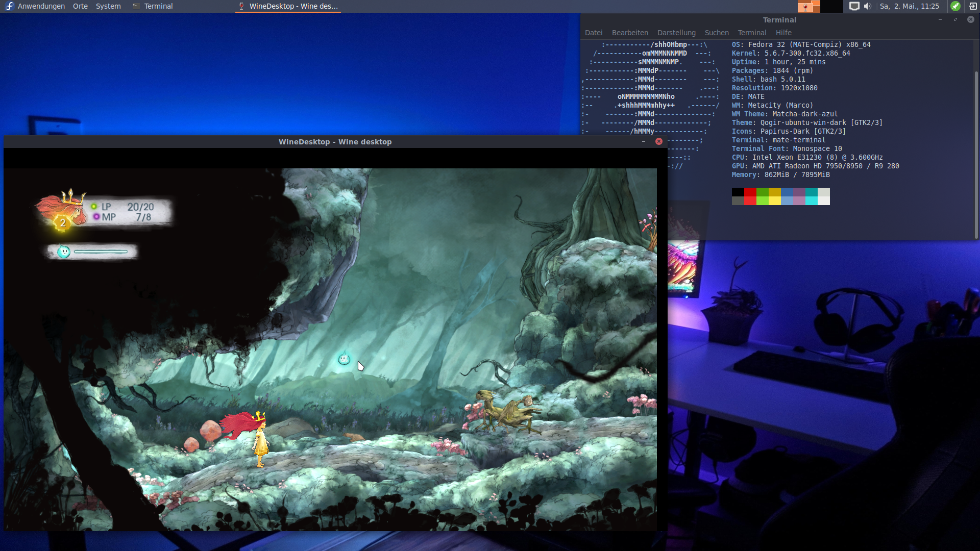Select WineDesktop taskbar window button
980x551 pixels.
pyautogui.click(x=288, y=6)
